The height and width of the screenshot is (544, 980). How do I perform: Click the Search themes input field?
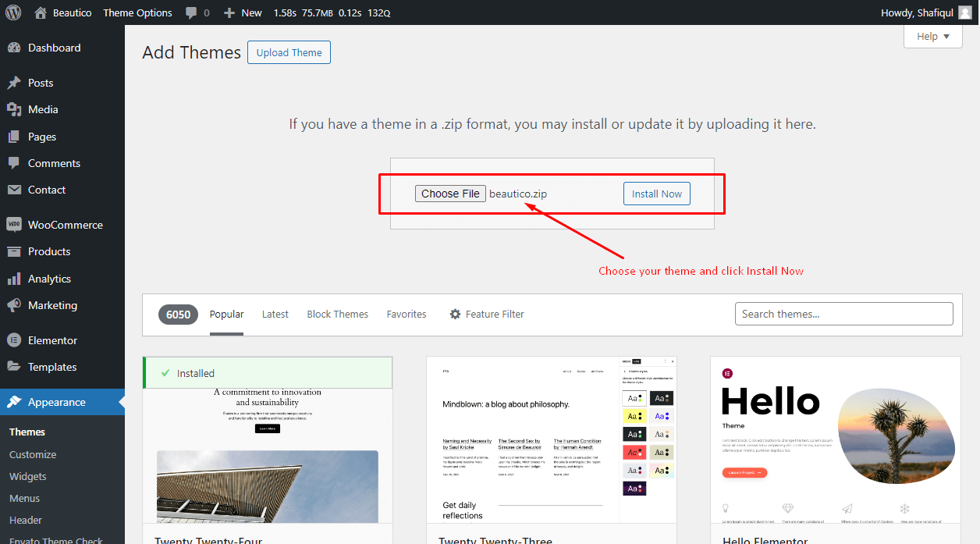click(x=843, y=314)
